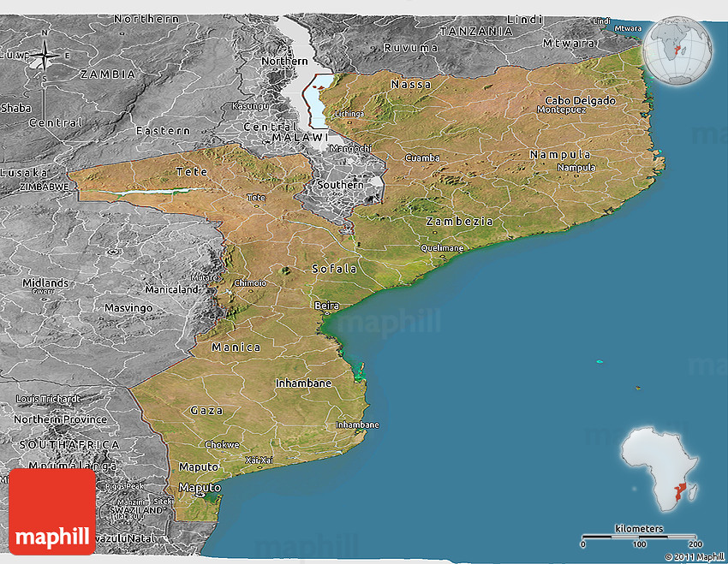Image resolution: width=728 pixels, height=564 pixels.
Task: Click the 'SOUTH AFRICA' country label
Action: pyautogui.click(x=69, y=445)
